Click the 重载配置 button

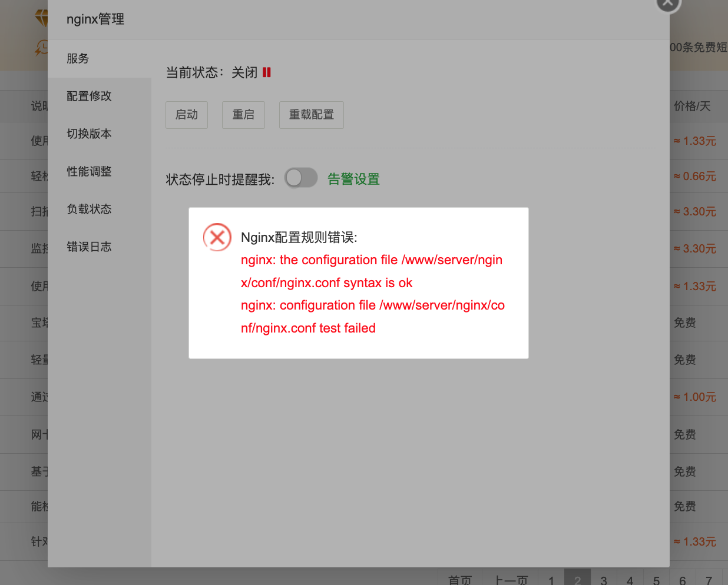point(312,115)
